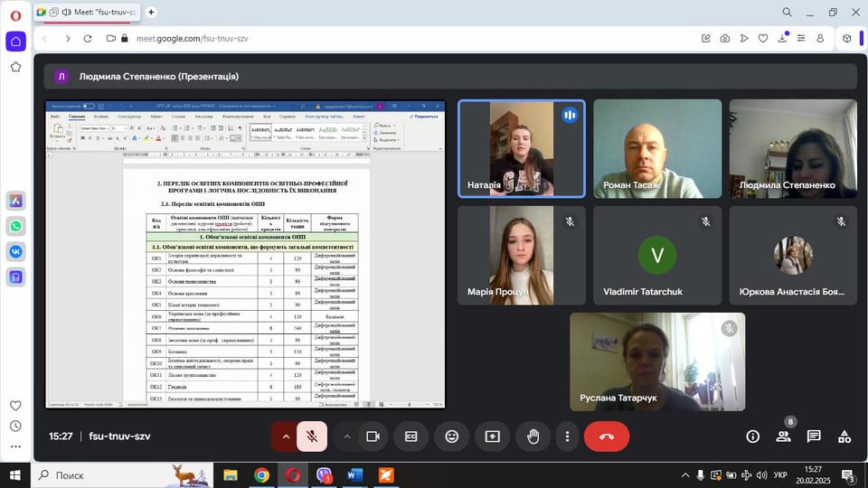Unmute the microphone in Meet

click(312, 436)
